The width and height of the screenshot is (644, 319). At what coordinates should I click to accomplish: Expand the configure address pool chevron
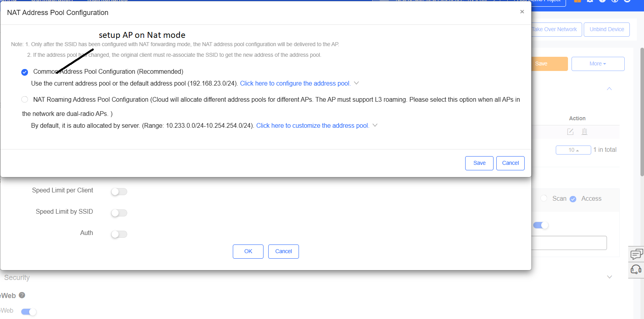click(x=356, y=83)
